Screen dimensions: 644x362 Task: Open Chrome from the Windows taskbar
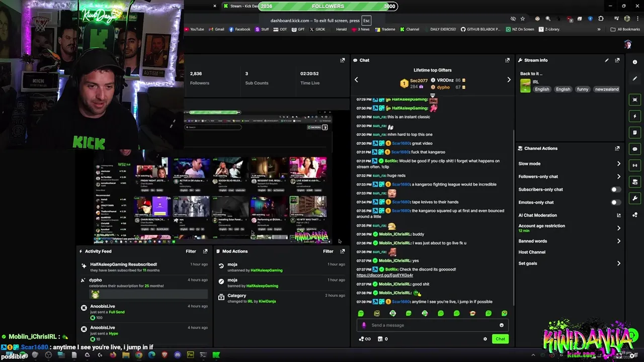click(138, 355)
